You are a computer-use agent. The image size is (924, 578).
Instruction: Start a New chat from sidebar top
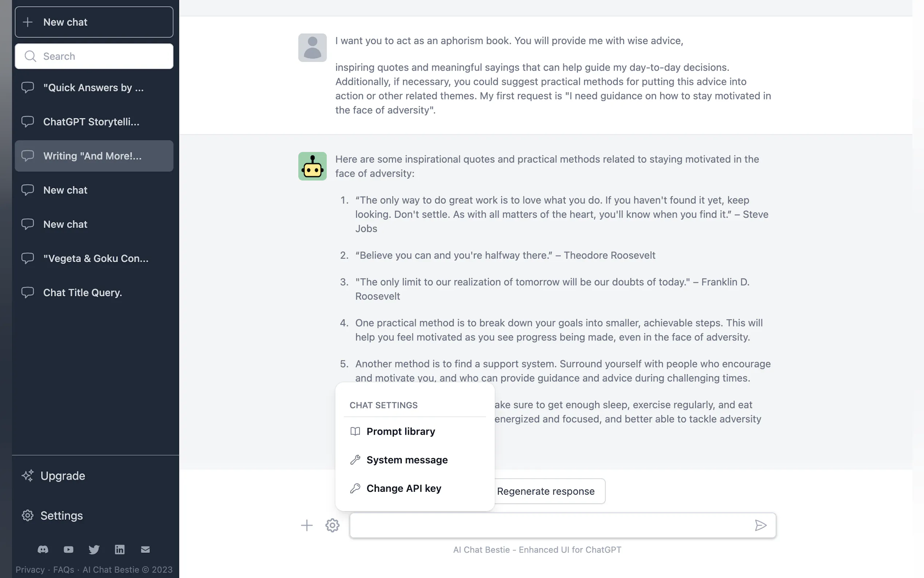tap(94, 22)
